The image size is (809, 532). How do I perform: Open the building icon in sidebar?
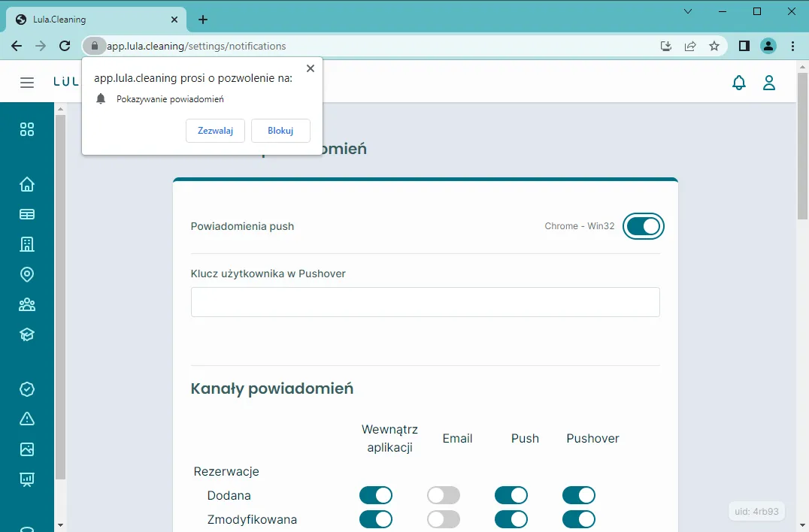pyautogui.click(x=27, y=244)
